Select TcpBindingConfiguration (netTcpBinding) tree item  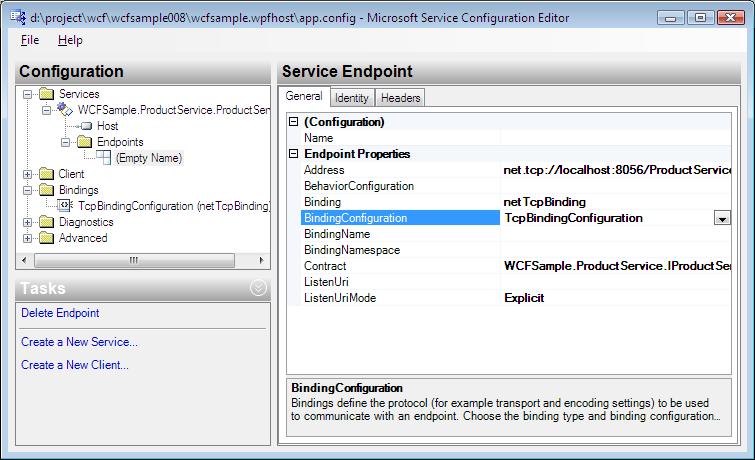click(x=174, y=206)
